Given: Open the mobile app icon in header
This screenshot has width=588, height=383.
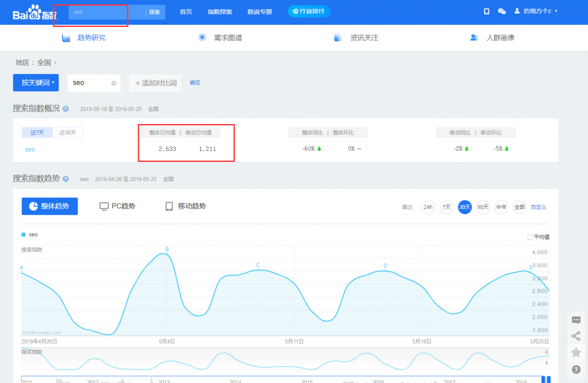Looking at the screenshot, I should coord(486,11).
